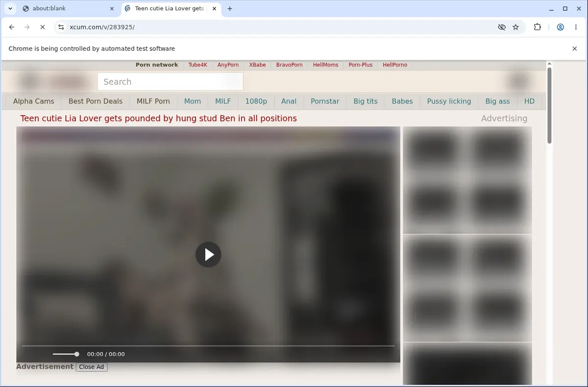588x387 pixels.
Task: Click the Advertising label
Action: click(x=504, y=118)
